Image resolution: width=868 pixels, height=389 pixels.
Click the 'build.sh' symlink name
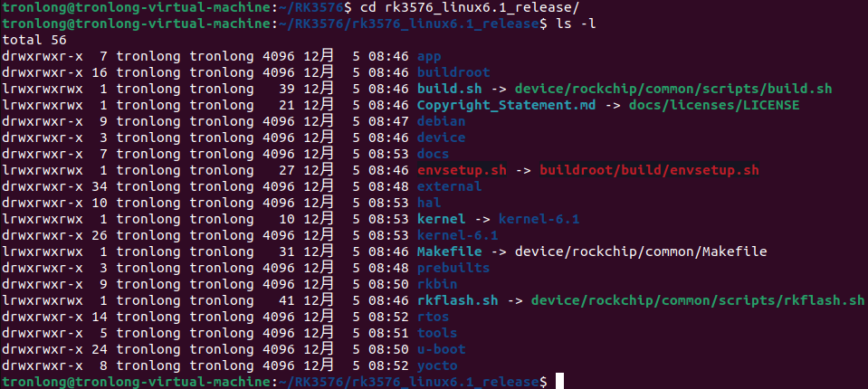pos(450,89)
